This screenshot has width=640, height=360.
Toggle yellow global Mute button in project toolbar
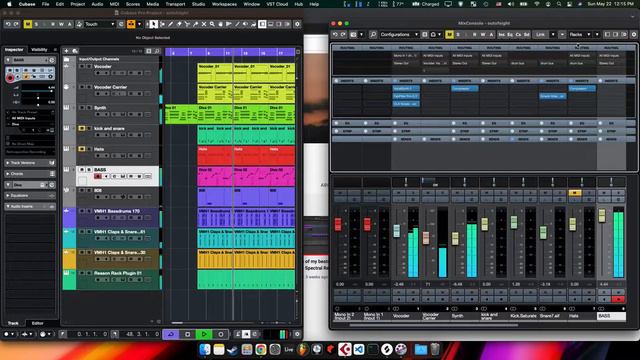(x=27, y=24)
